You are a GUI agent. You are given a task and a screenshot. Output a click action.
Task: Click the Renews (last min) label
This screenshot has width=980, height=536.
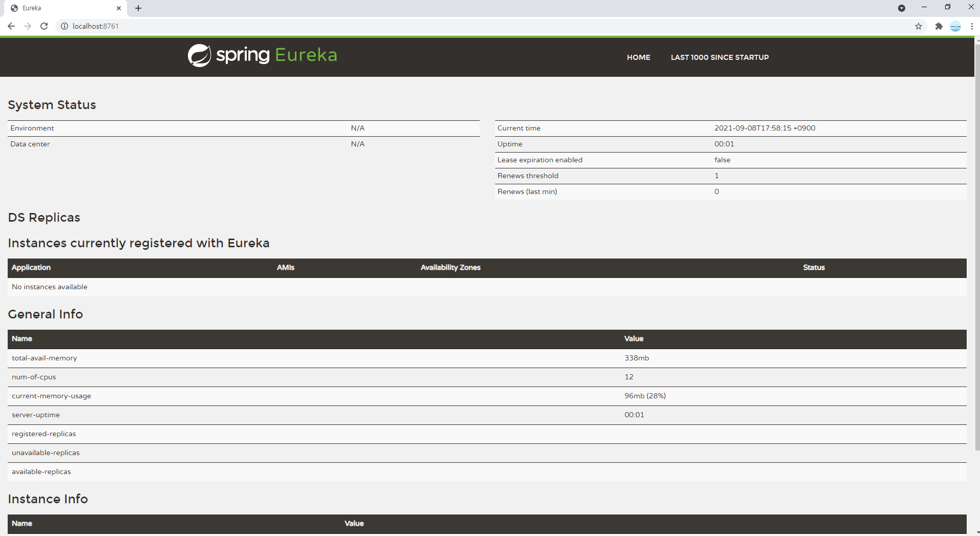point(527,191)
